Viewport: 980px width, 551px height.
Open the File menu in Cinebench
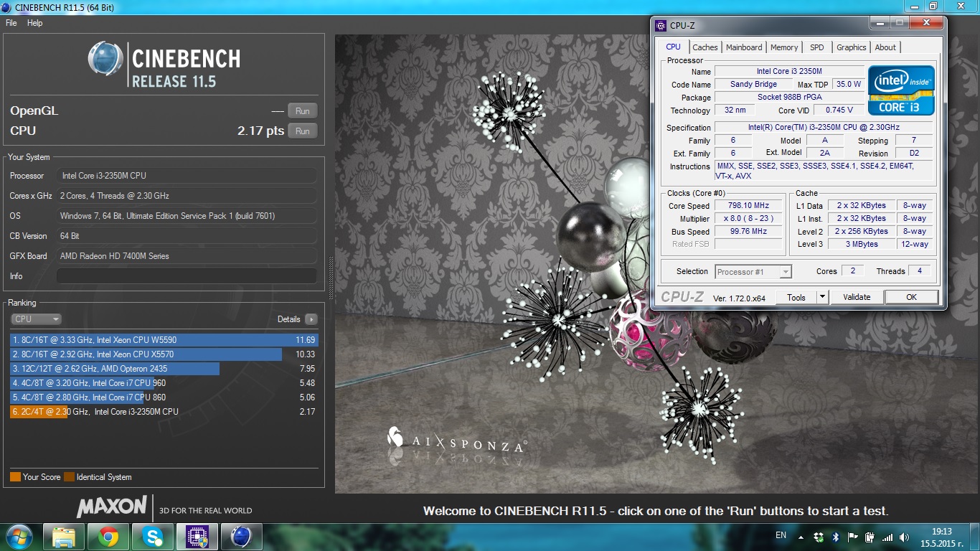coord(11,23)
